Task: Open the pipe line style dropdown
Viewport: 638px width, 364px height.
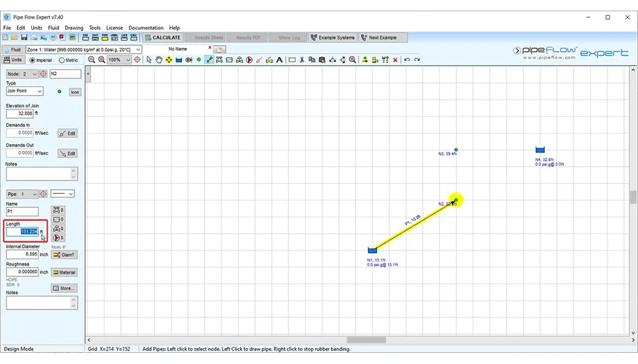Action: tap(62, 194)
